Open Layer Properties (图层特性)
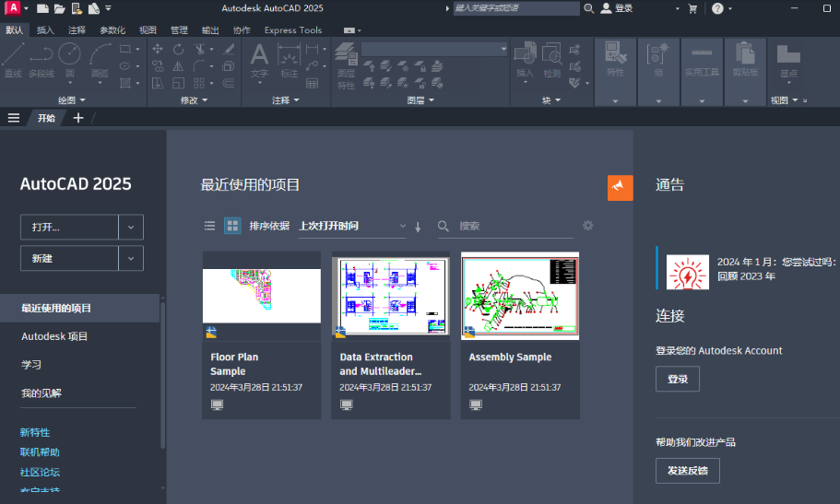Screen dimensions: 840x504 [346, 65]
